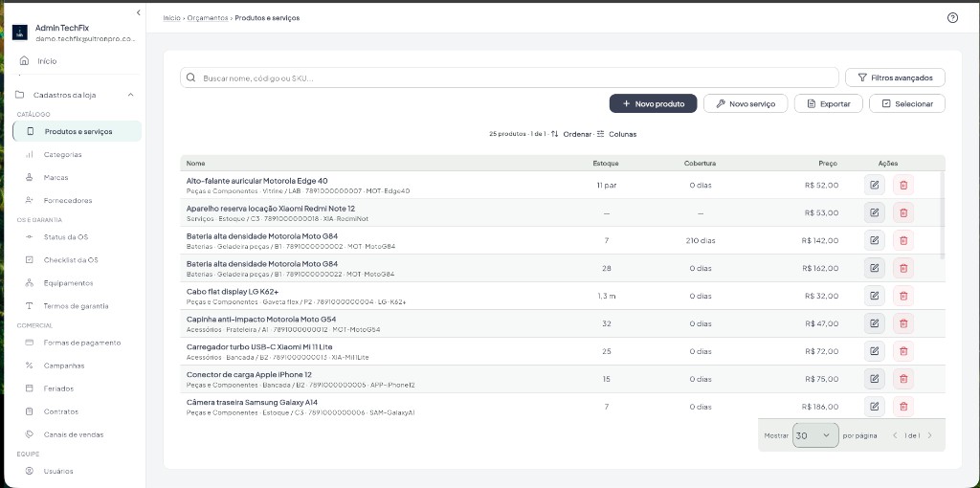Image resolution: width=980 pixels, height=488 pixels.
Task: Edit the Cabo flat display LG K62+ product
Action: pos(875,296)
